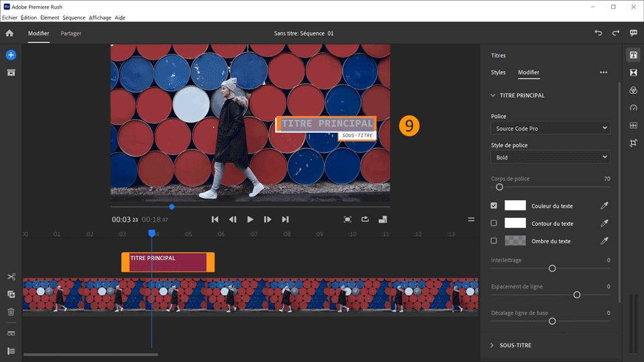Image resolution: width=644 pixels, height=362 pixels.
Task: Open the Color panel icon
Action: (x=633, y=90)
